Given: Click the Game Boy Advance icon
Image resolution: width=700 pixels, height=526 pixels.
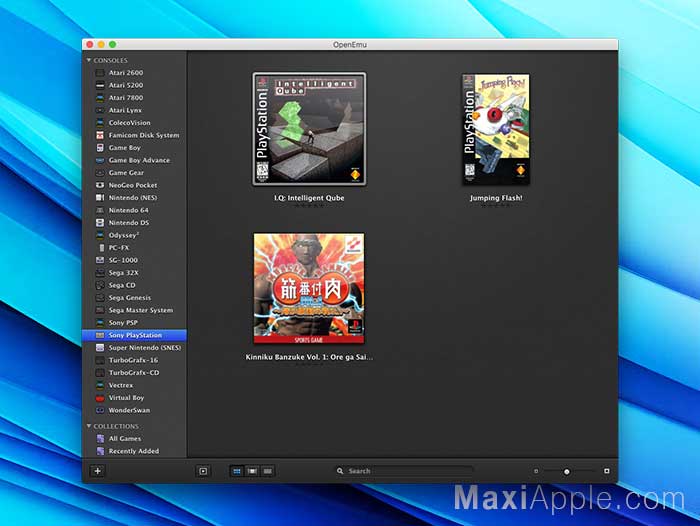Looking at the screenshot, I should tap(100, 160).
